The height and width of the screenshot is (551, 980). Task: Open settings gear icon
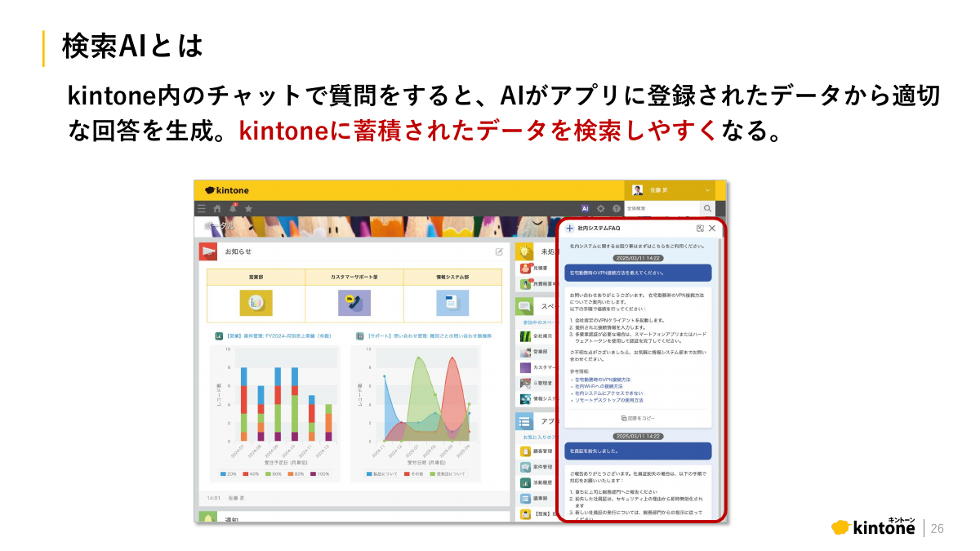(601, 209)
